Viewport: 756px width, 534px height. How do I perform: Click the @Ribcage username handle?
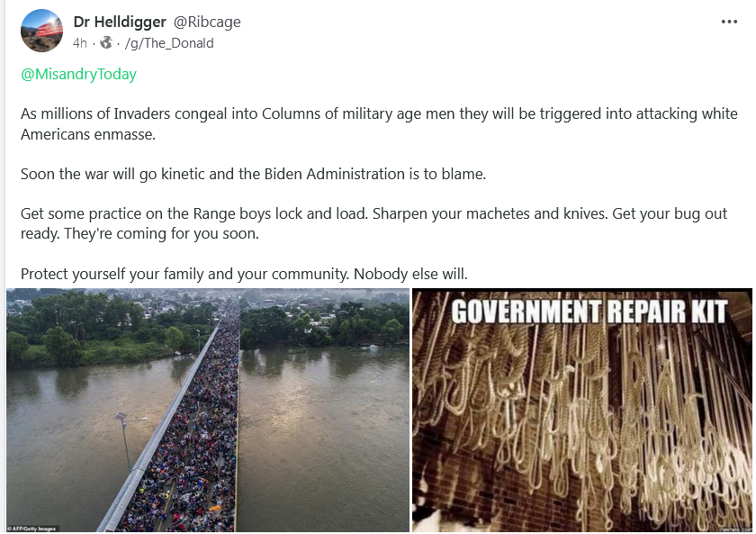(x=207, y=22)
